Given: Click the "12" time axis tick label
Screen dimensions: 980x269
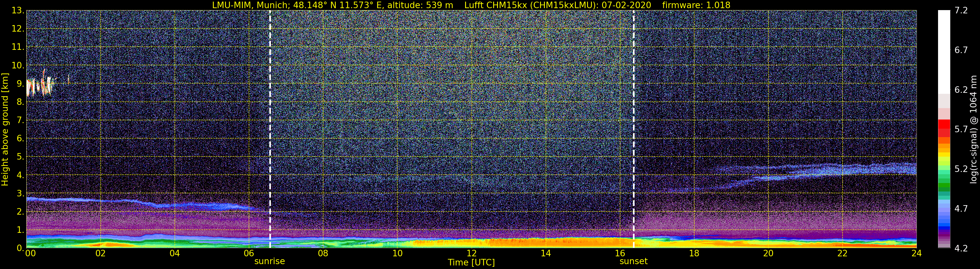Looking at the screenshot, I should pyautogui.click(x=471, y=253).
